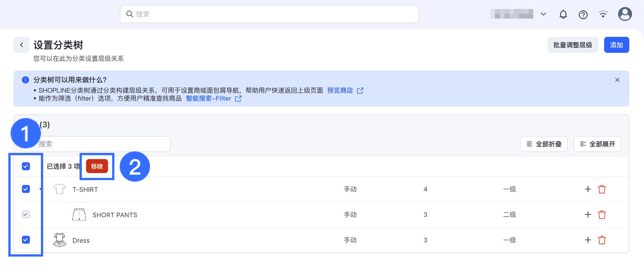This screenshot has height=274, width=644.
Task: Add a subcategory under SHORT PANTS with plus
Action: pos(588,215)
